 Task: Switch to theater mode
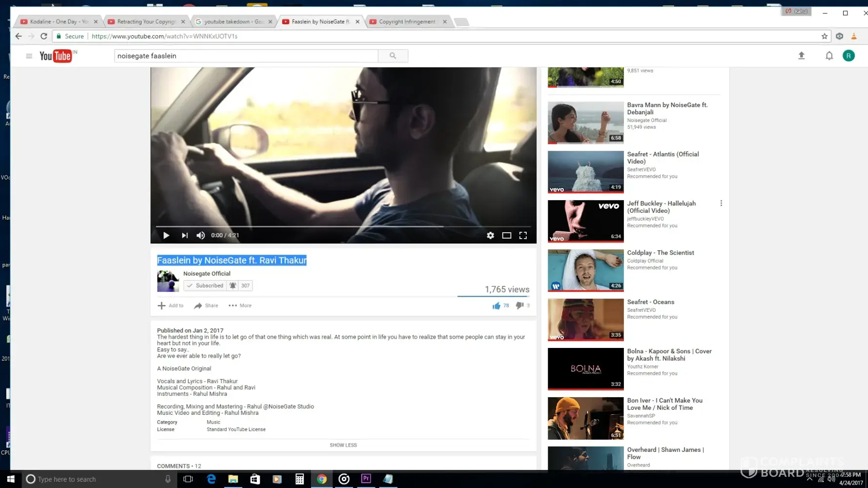coord(507,236)
